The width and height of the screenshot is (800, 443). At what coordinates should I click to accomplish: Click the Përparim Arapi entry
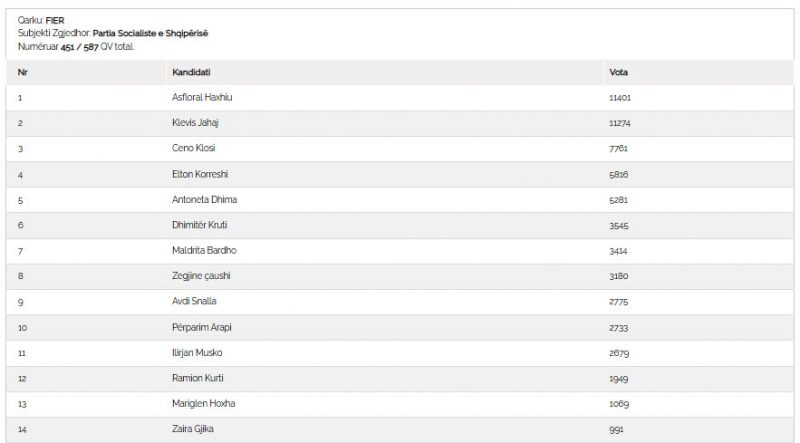[201, 327]
